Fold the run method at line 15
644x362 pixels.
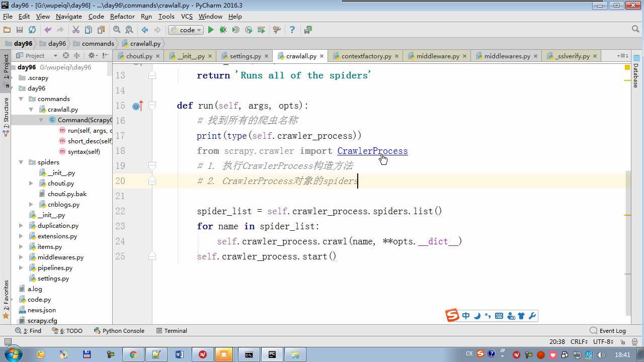152,106
